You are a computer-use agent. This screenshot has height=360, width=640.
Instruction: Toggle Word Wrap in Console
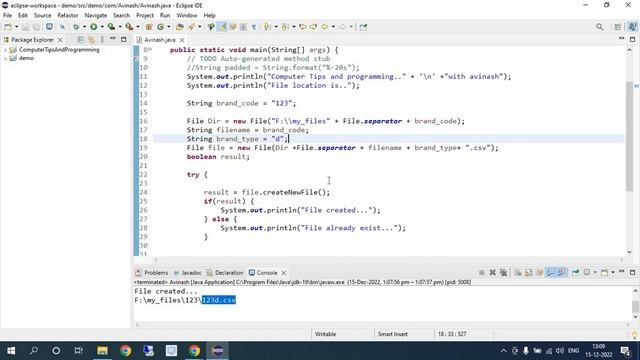coord(540,273)
